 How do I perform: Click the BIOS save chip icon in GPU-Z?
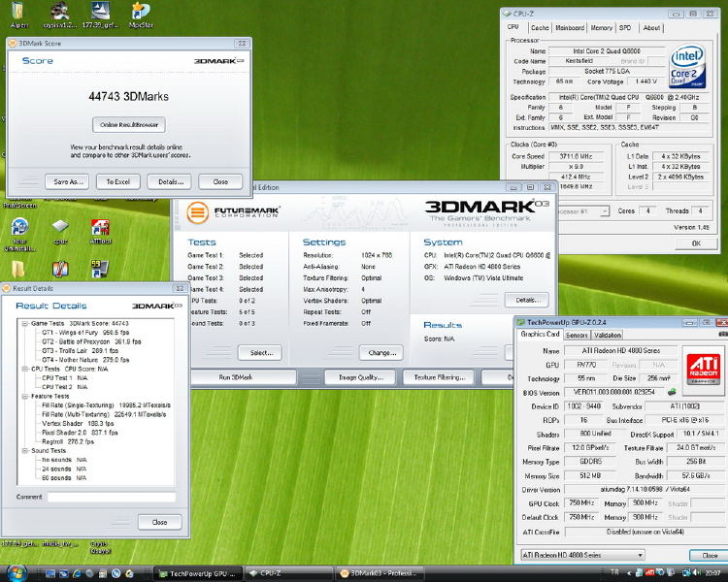(x=672, y=392)
